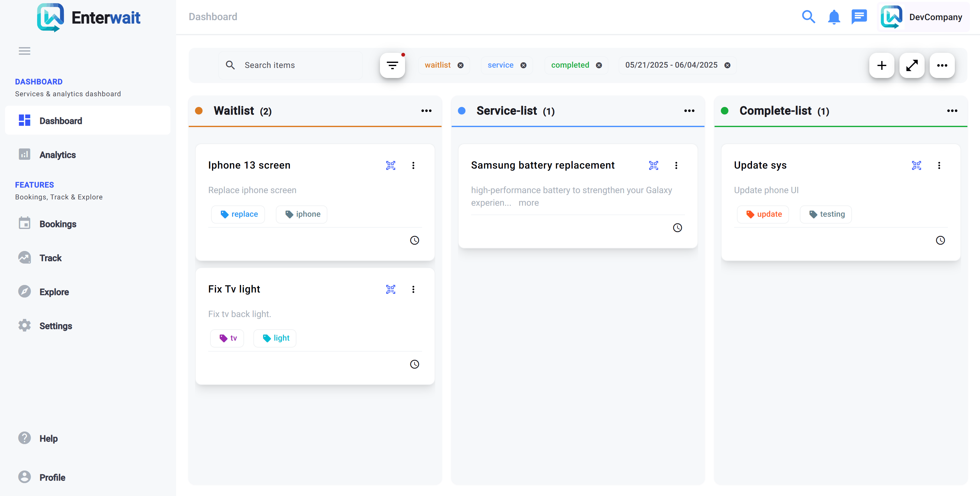Expand the Samsung description with more
The image size is (980, 496).
(528, 203)
